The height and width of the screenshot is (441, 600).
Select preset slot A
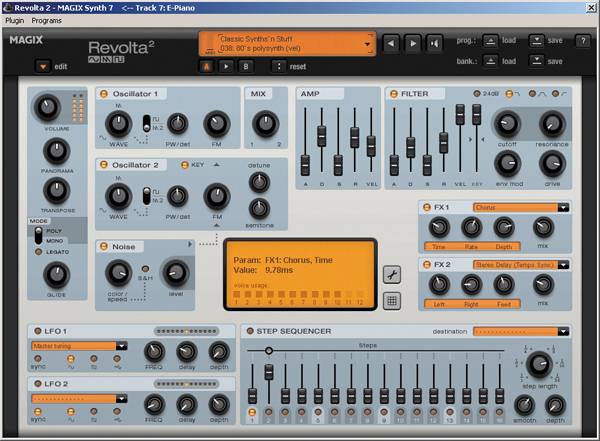click(207, 67)
